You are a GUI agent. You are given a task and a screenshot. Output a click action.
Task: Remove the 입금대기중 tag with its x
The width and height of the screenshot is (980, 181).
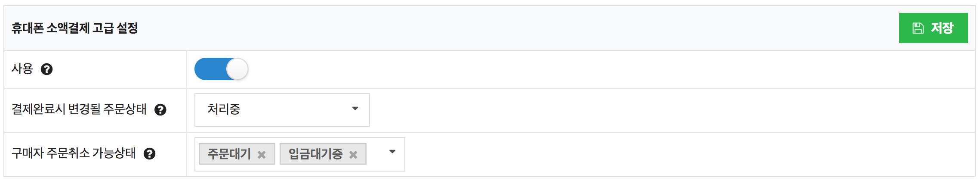pyautogui.click(x=353, y=155)
